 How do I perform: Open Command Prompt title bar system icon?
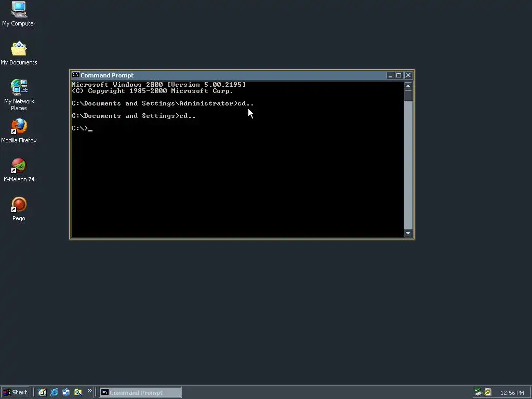(75, 75)
